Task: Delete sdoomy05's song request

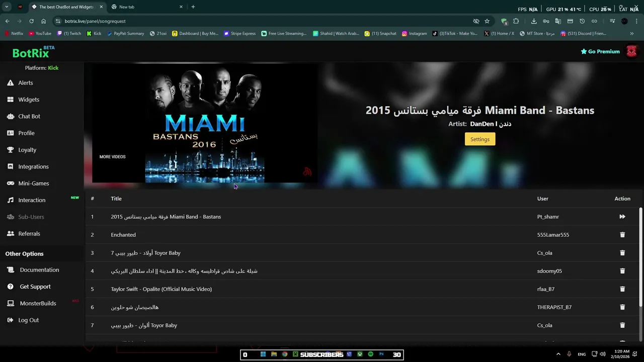Action: click(622, 271)
